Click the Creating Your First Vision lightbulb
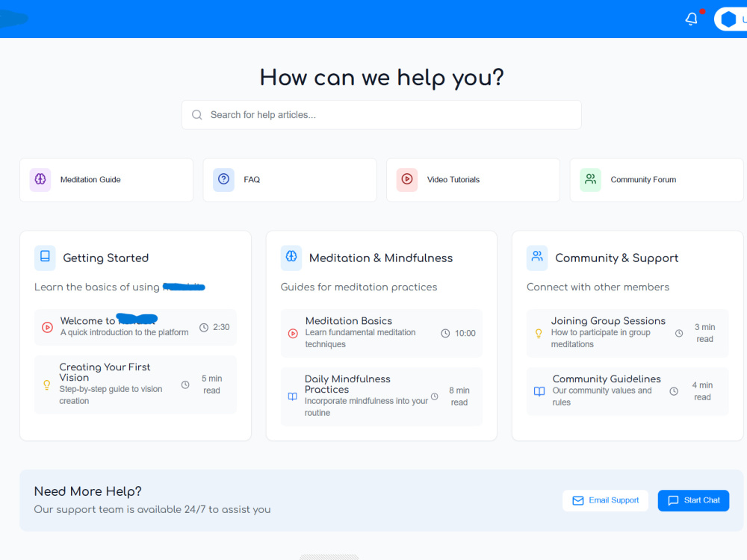This screenshot has width=747, height=560. click(46, 385)
